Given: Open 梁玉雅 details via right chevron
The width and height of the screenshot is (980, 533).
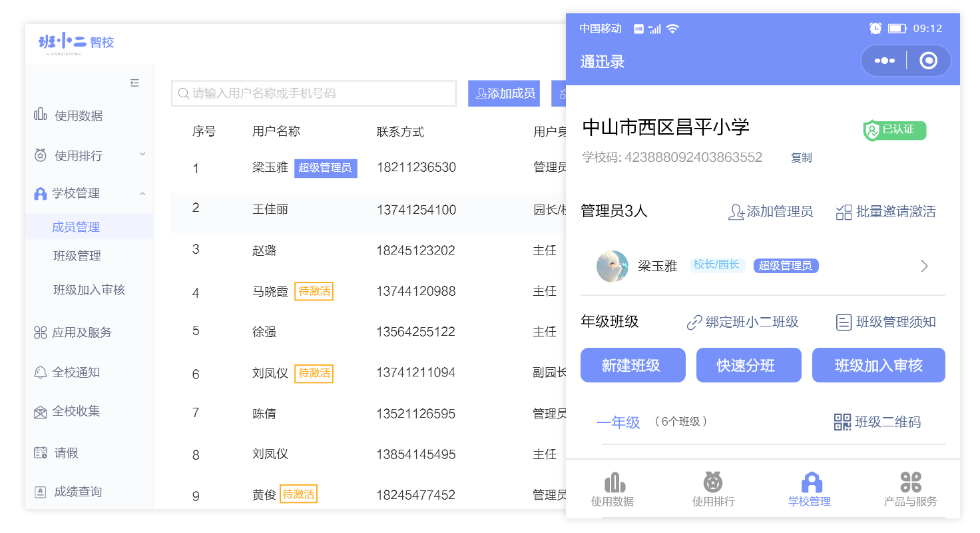Looking at the screenshot, I should coord(924,266).
